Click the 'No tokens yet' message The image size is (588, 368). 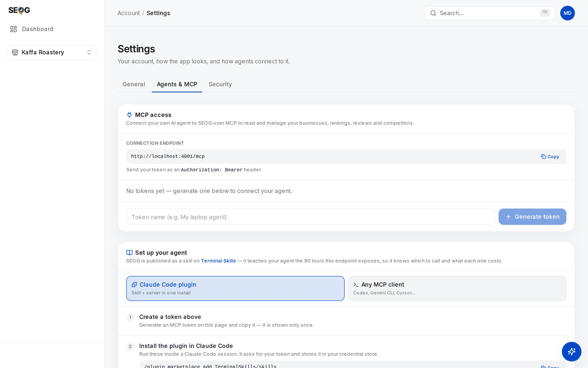click(x=209, y=191)
